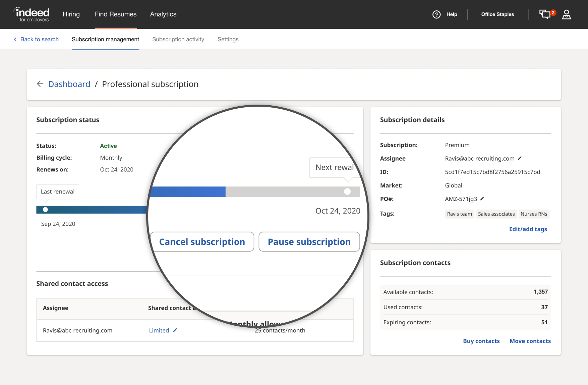Switch to Subscription management tab

click(x=105, y=39)
